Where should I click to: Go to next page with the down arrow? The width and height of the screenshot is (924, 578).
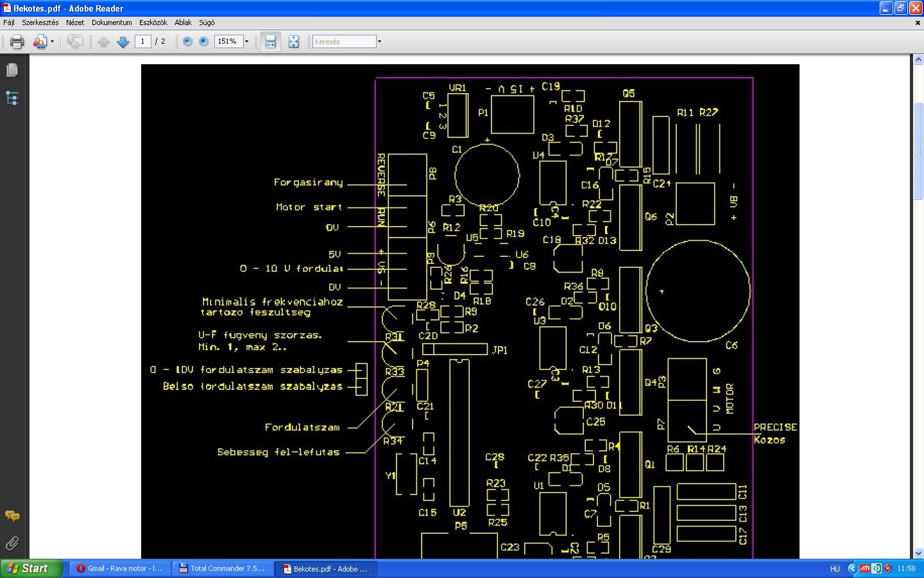pyautogui.click(x=123, y=42)
